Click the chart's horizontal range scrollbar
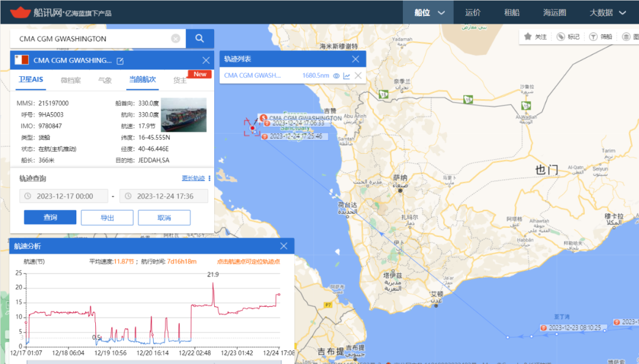Viewport: 639px width, 364px height. click(154, 362)
